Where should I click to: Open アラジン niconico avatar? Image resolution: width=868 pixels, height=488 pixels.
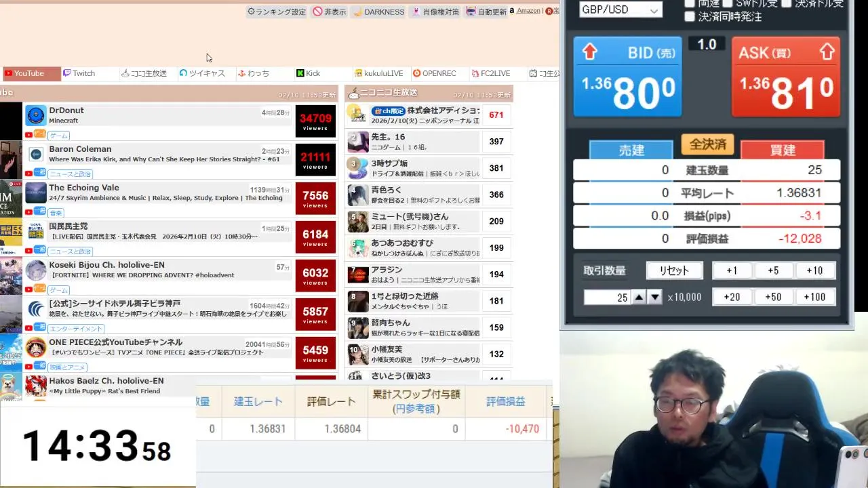point(357,274)
